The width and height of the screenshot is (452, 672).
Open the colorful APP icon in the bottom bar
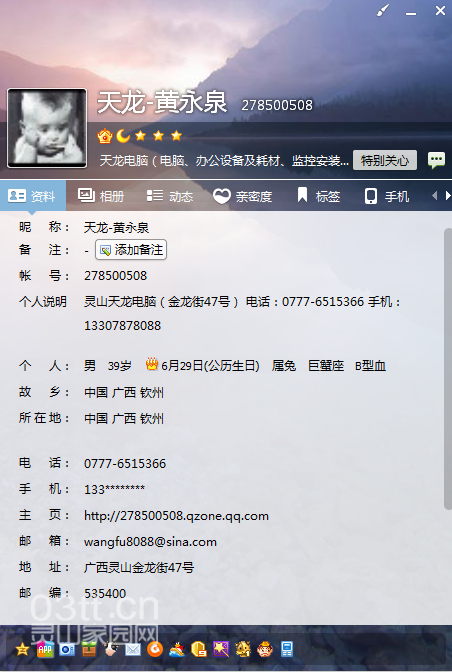pyautogui.click(x=45, y=650)
